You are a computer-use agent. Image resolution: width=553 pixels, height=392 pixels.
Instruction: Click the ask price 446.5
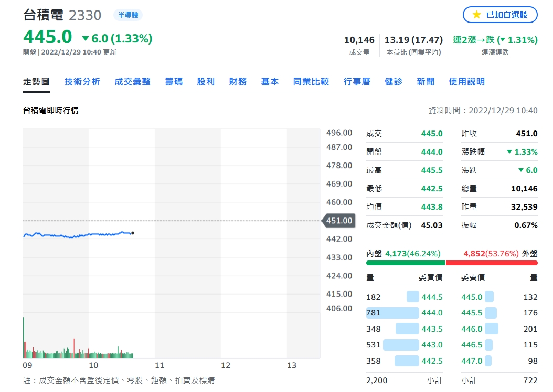point(472,345)
